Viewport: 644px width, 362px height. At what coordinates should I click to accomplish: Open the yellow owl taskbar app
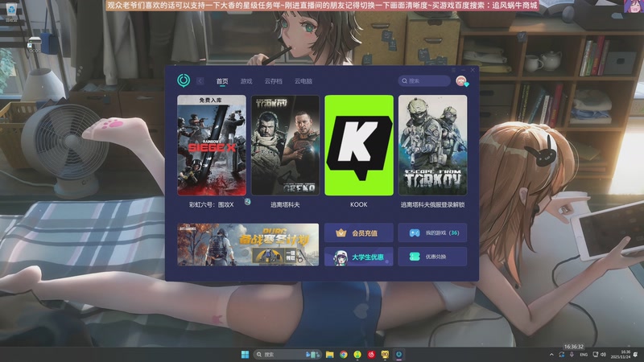click(x=385, y=354)
